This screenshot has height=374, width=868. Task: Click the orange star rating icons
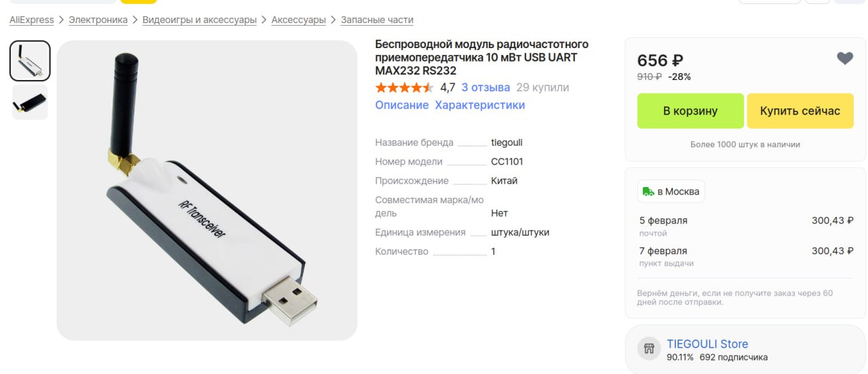tap(404, 87)
